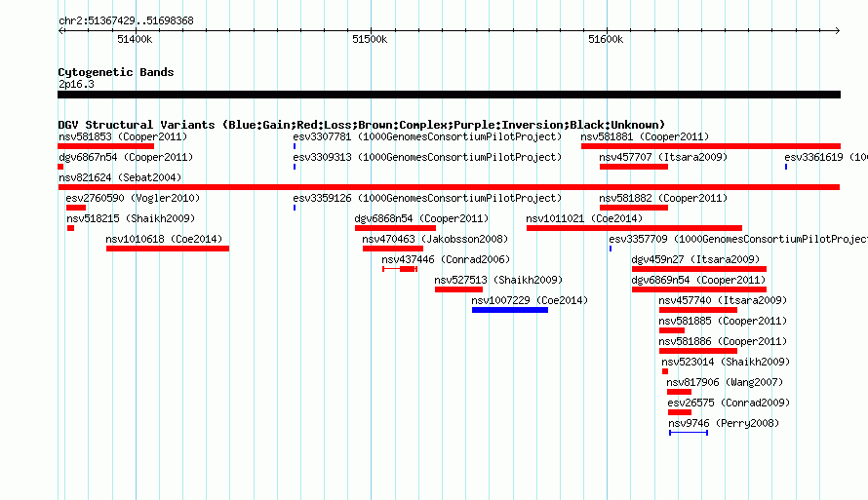Select the red bar of dgv6868n54
Viewport: 868px width, 500px height.
[x=395, y=228]
